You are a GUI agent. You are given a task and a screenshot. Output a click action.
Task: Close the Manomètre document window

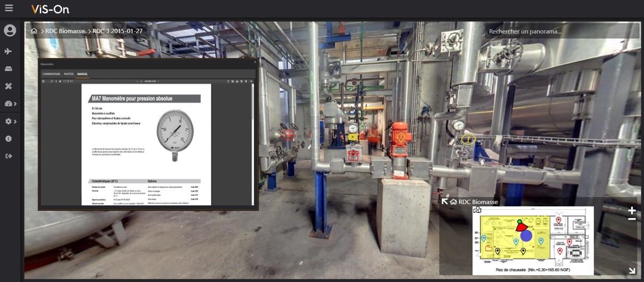pyautogui.click(x=255, y=63)
